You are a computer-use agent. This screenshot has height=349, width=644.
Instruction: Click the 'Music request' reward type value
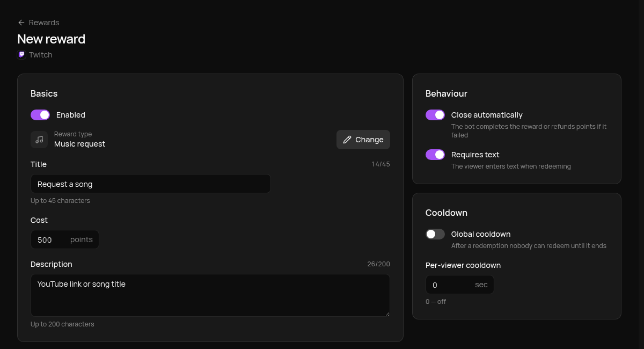click(79, 144)
